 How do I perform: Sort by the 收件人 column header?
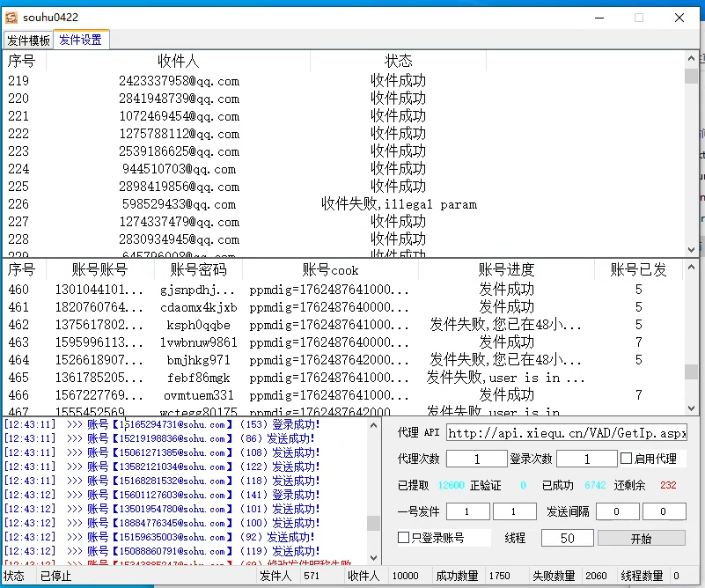[178, 61]
